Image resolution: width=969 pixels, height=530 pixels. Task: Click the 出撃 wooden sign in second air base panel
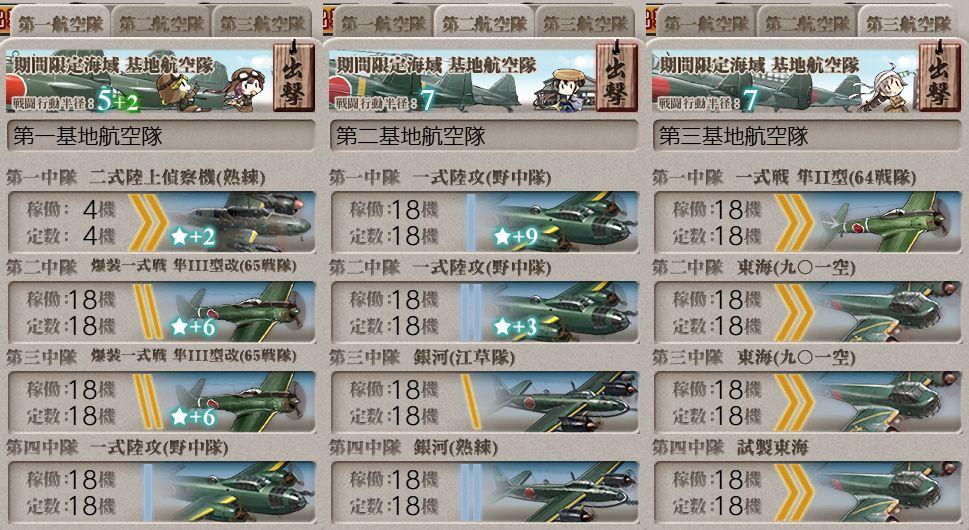click(617, 78)
